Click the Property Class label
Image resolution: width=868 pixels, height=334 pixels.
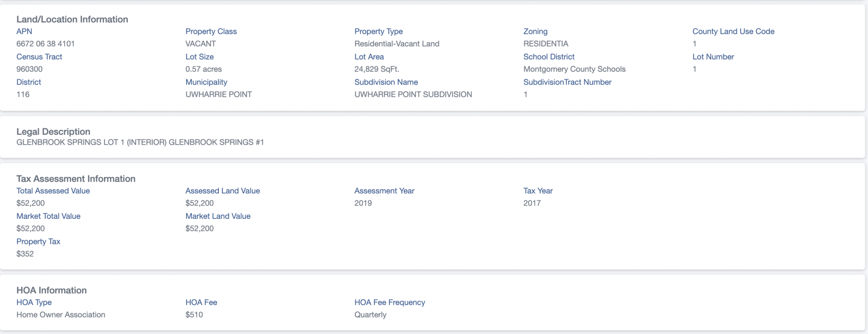pyautogui.click(x=211, y=32)
